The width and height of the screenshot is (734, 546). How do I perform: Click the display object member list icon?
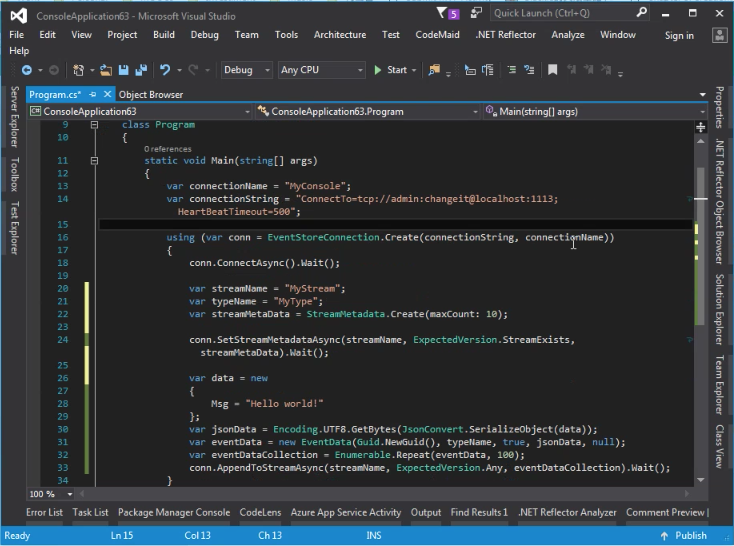point(470,70)
